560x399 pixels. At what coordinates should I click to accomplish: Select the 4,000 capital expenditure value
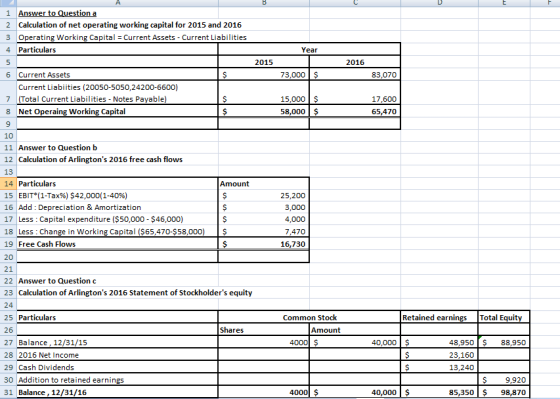point(264,219)
